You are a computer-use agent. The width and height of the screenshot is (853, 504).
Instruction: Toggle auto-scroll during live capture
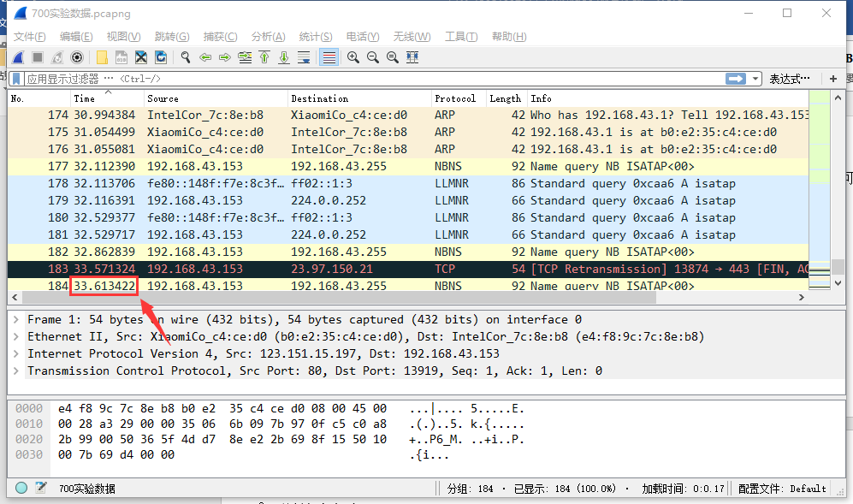pyautogui.click(x=304, y=57)
